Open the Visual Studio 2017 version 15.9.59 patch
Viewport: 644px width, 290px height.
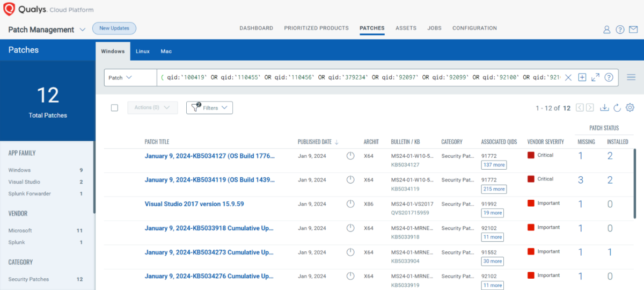194,204
